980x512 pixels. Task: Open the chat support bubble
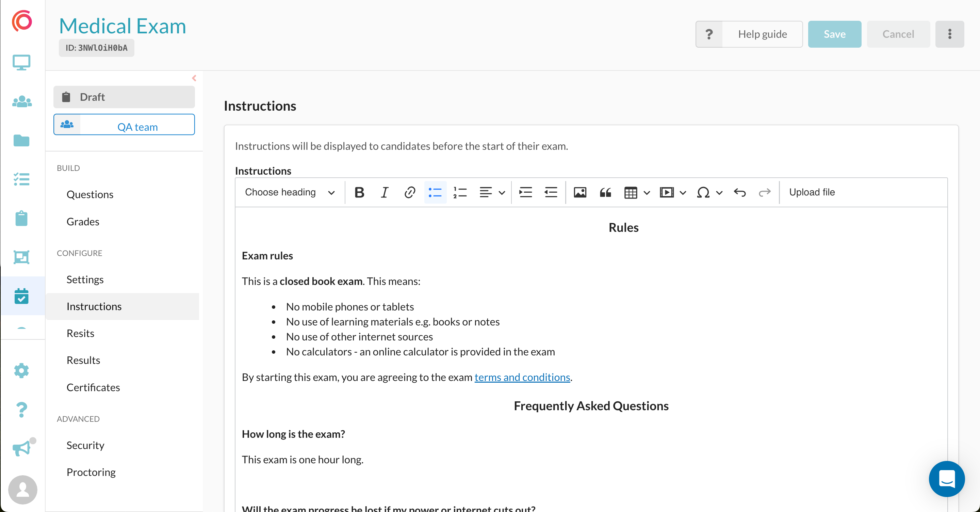[947, 479]
